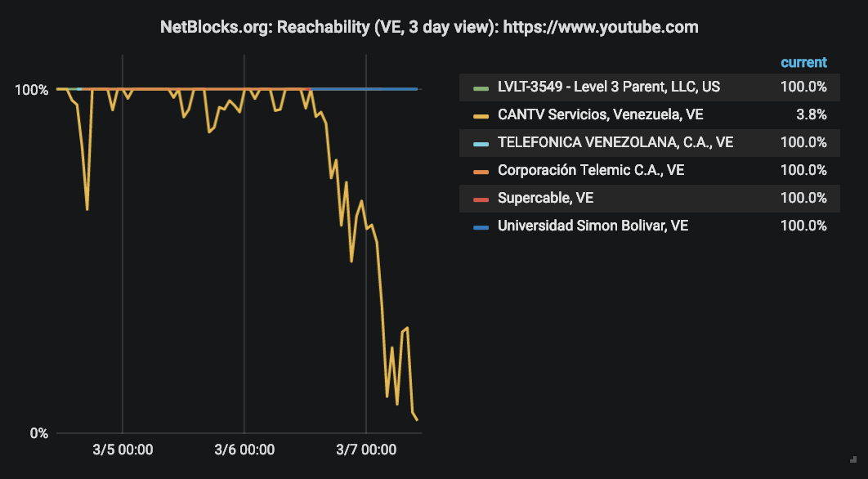Click the 3/7 00:00 time axis label

pos(366,449)
